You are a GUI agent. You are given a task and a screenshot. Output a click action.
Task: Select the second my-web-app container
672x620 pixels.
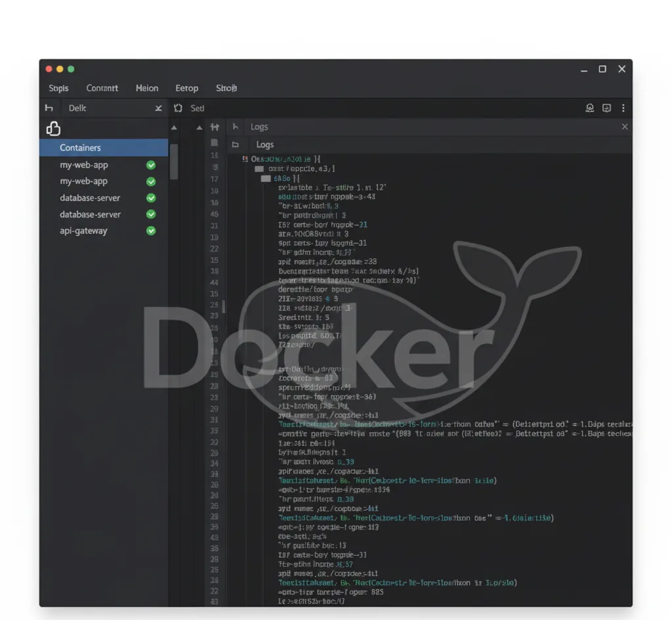click(84, 181)
